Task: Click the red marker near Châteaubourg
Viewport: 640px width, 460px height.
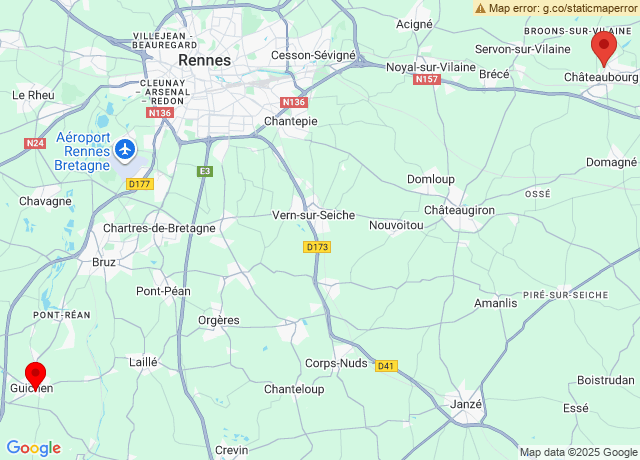Action: click(604, 48)
